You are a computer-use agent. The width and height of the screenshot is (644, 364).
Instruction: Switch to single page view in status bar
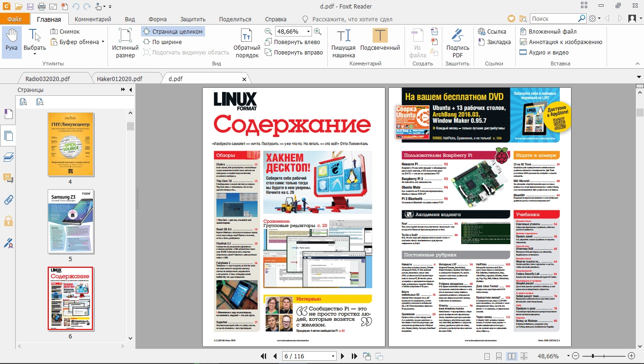click(x=486, y=356)
